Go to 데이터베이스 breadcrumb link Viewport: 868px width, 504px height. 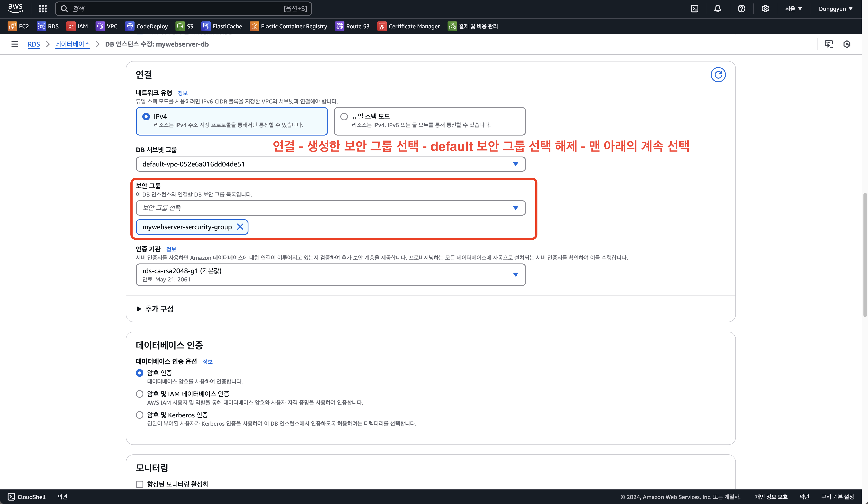click(x=72, y=44)
